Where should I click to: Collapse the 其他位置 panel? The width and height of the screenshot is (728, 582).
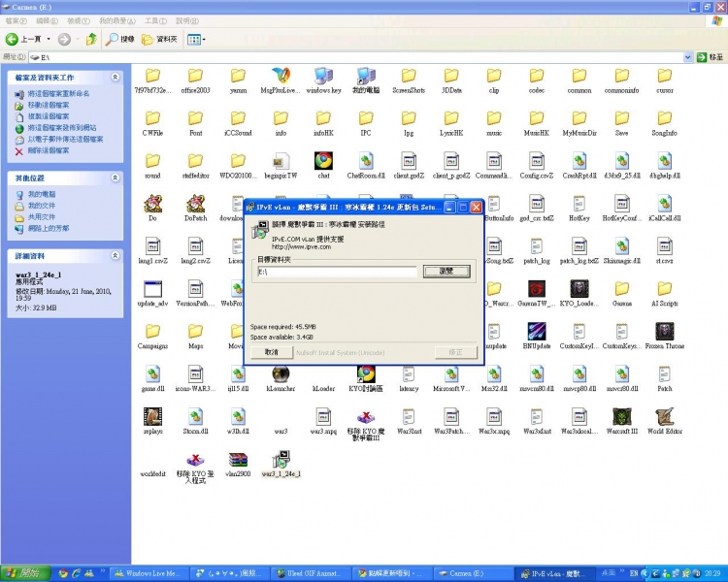point(116,178)
